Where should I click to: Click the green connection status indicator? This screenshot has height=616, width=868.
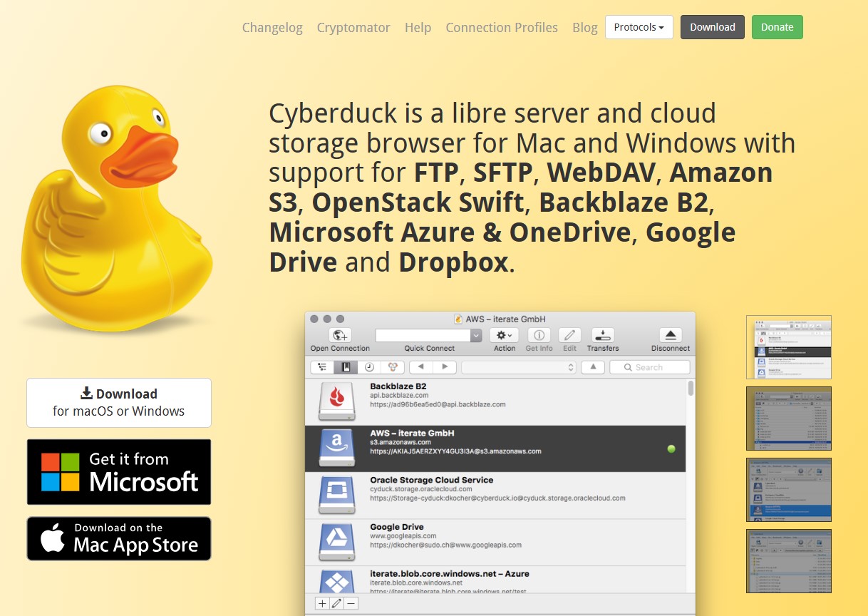click(671, 449)
